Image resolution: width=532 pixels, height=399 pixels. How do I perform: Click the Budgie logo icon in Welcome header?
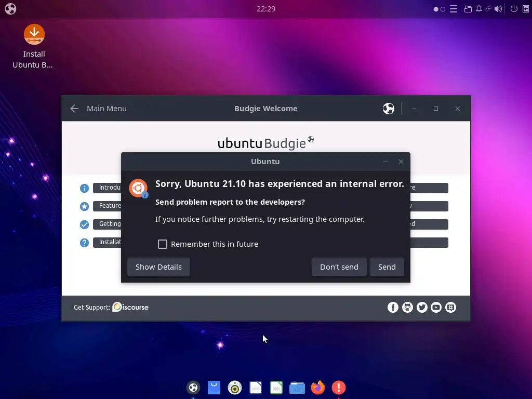389,109
